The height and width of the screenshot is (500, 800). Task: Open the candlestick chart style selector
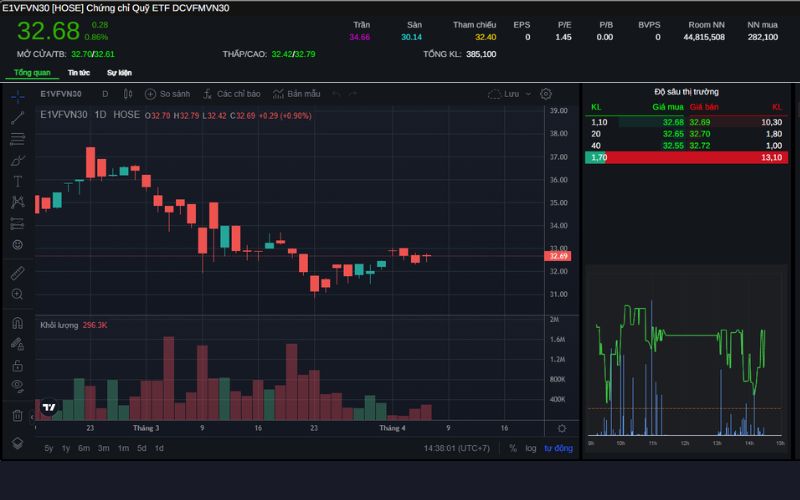point(128,94)
